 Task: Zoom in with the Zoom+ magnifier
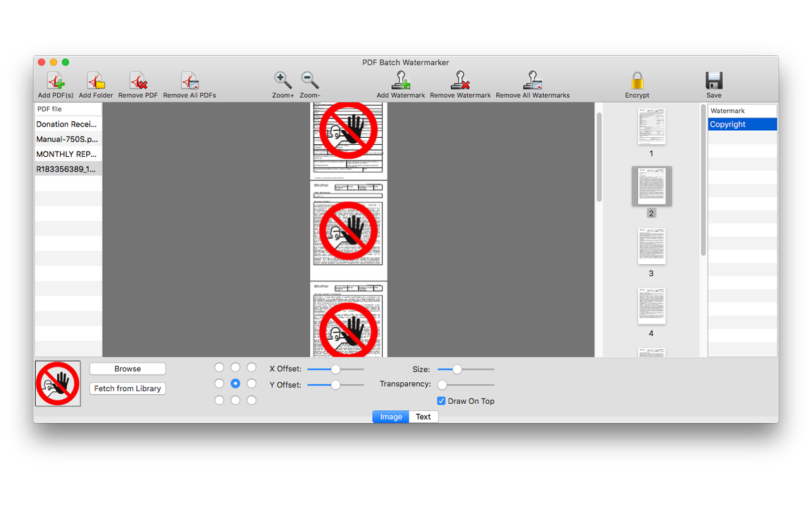point(283,81)
